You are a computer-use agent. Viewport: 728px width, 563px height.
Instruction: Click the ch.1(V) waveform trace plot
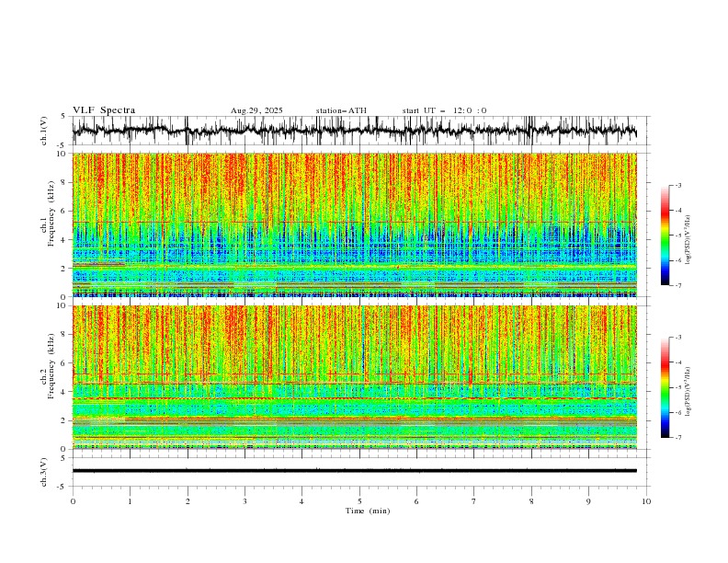point(355,131)
